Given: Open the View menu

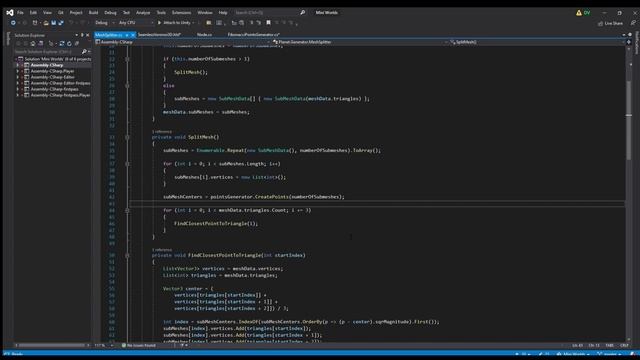Looking at the screenshot, I should coord(47,13).
